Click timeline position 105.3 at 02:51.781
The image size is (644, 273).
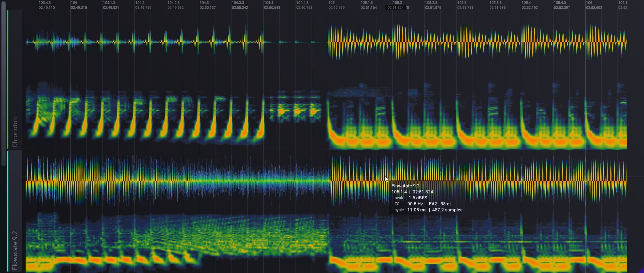(465, 5)
